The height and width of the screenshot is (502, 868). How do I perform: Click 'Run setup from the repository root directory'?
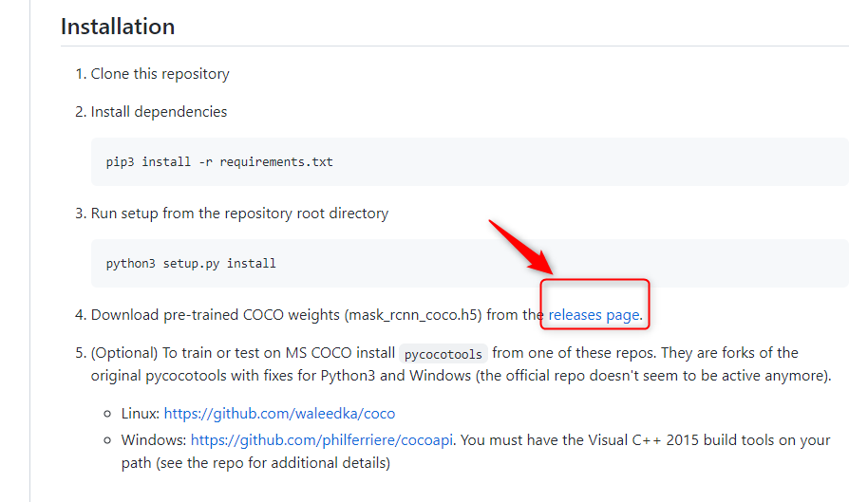pyautogui.click(x=239, y=214)
